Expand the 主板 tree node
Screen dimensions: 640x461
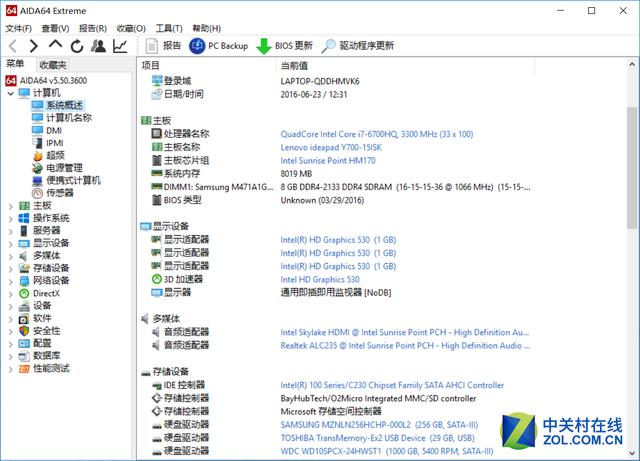coord(11,206)
